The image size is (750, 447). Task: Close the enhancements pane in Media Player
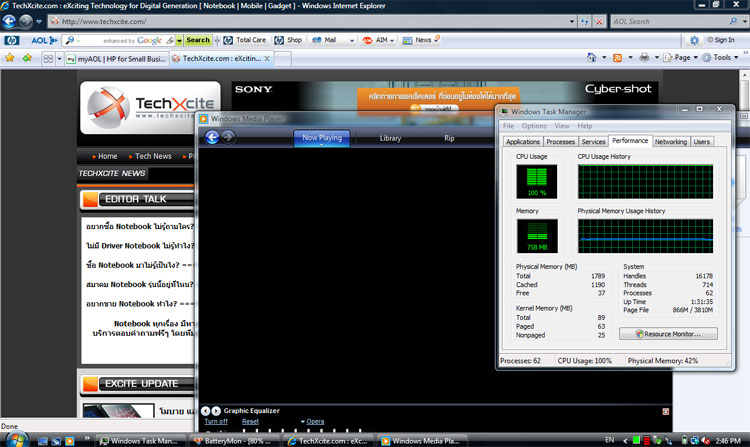point(665,411)
